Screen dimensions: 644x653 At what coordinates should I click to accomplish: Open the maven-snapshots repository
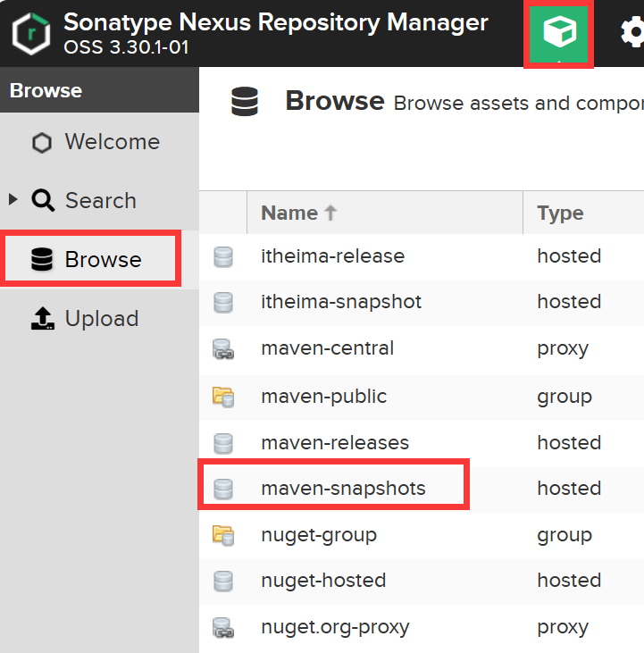(x=343, y=489)
